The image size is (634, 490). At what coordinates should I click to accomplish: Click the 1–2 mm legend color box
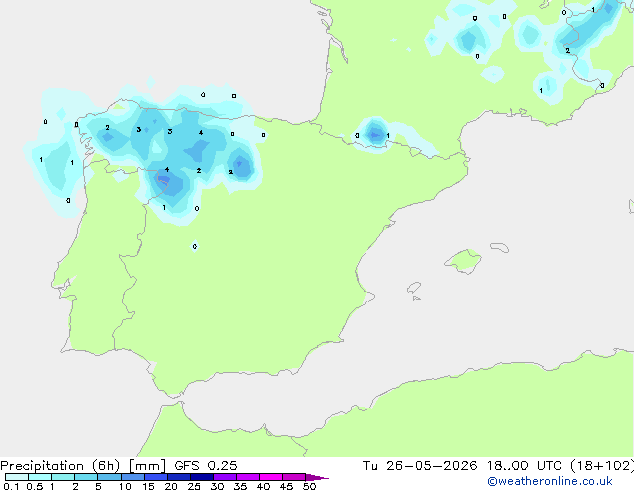pyautogui.click(x=63, y=477)
